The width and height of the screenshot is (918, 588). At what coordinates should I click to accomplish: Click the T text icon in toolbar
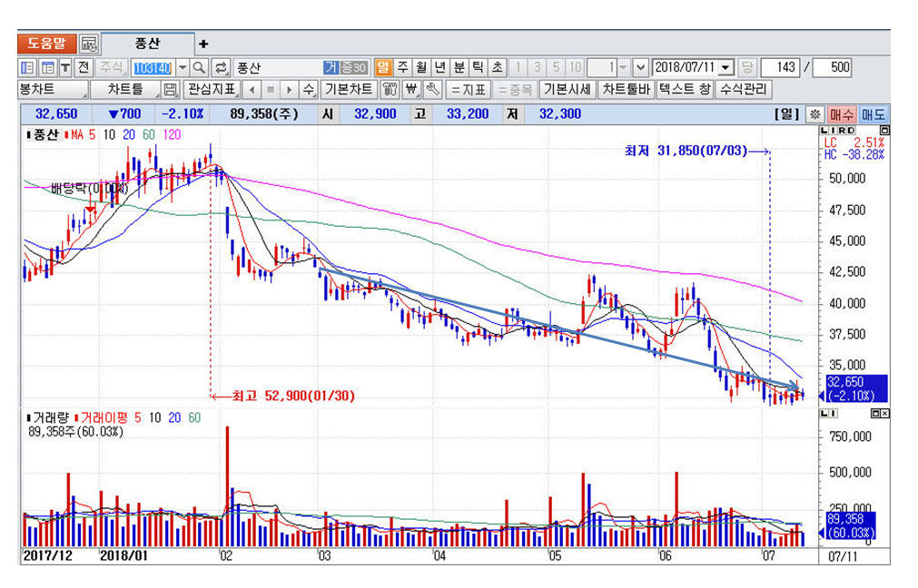tap(65, 68)
